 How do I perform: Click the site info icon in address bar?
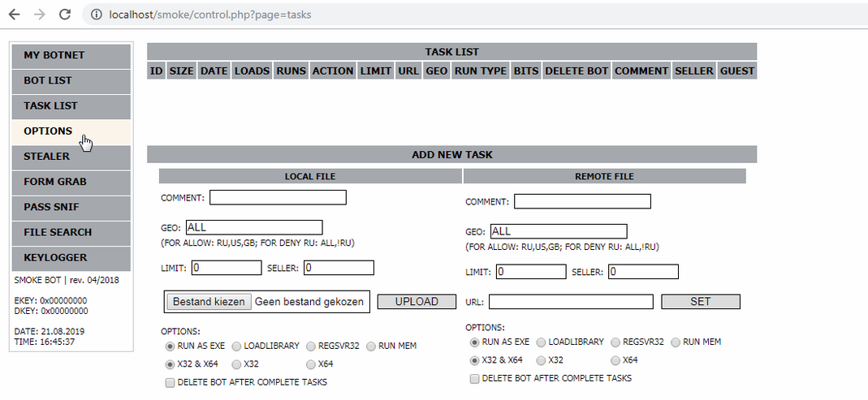(96, 15)
